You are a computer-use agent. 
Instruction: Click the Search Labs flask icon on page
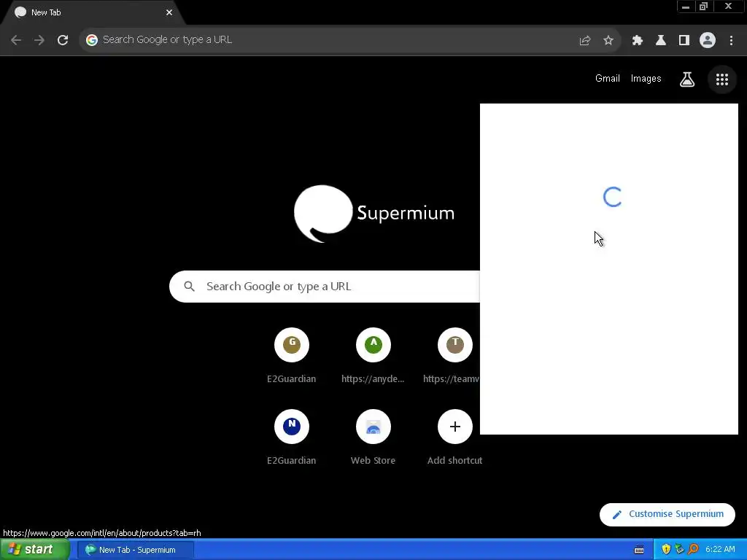(x=686, y=79)
